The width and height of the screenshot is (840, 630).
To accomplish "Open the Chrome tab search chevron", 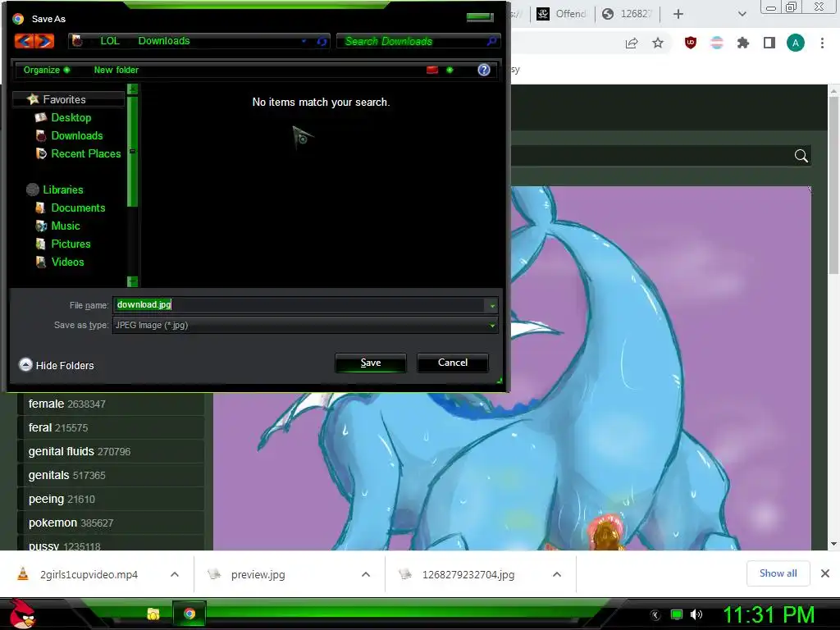I will [742, 14].
